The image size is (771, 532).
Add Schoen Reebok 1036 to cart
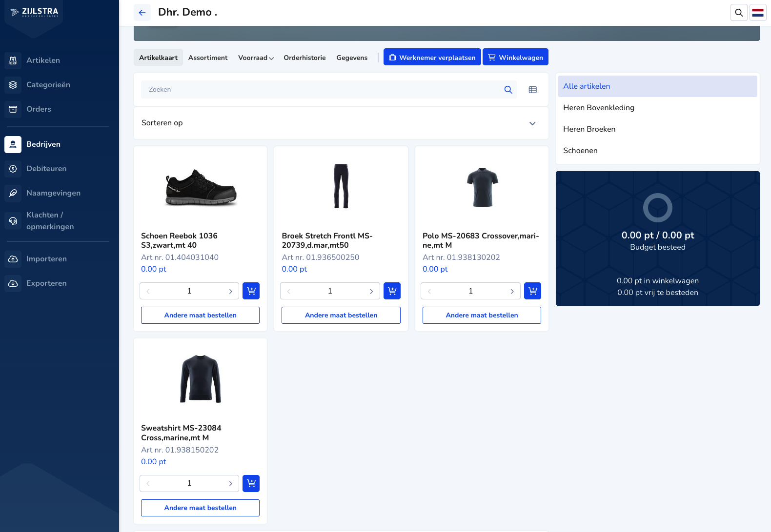pyautogui.click(x=251, y=291)
